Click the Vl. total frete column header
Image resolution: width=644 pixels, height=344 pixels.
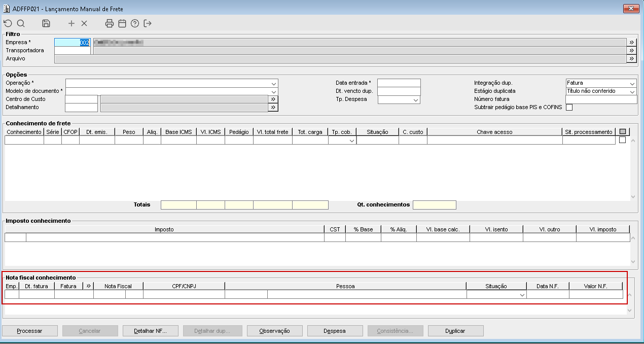point(273,132)
